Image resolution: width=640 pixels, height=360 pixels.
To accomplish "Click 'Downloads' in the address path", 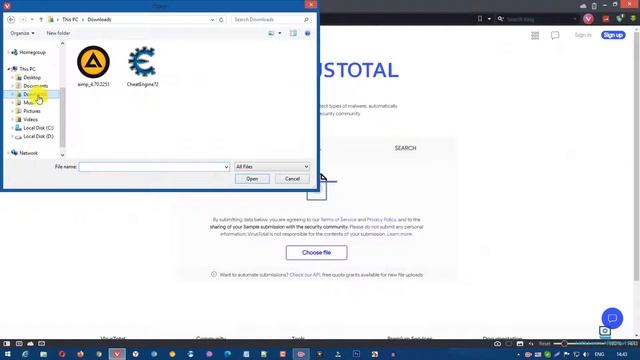I will click(99, 20).
